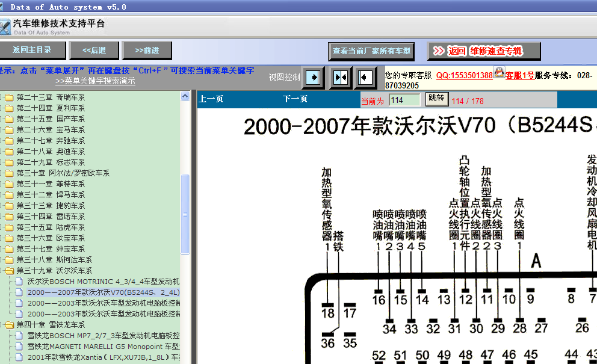Open 第二十五章 国产车系 folder
597x364 pixels.
click(51, 119)
